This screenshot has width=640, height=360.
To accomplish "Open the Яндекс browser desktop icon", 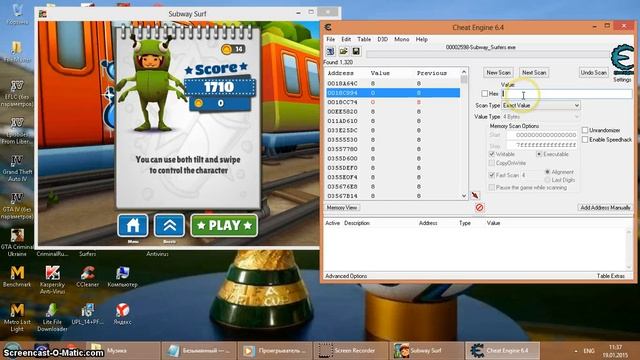I will (122, 314).
